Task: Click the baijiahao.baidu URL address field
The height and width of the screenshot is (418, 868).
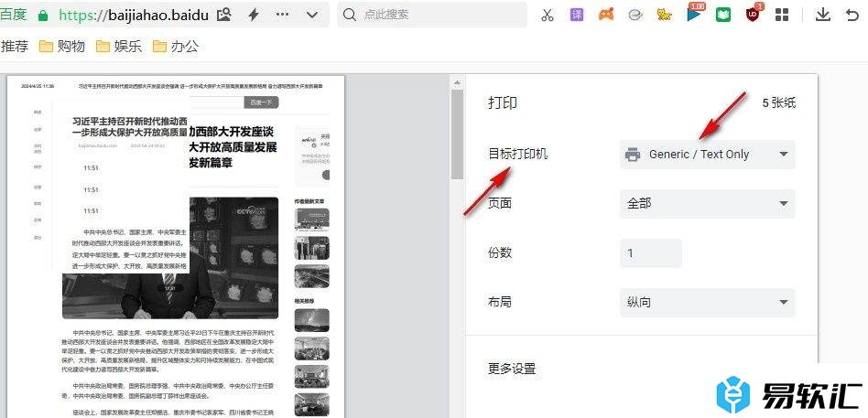Action: pos(134,15)
